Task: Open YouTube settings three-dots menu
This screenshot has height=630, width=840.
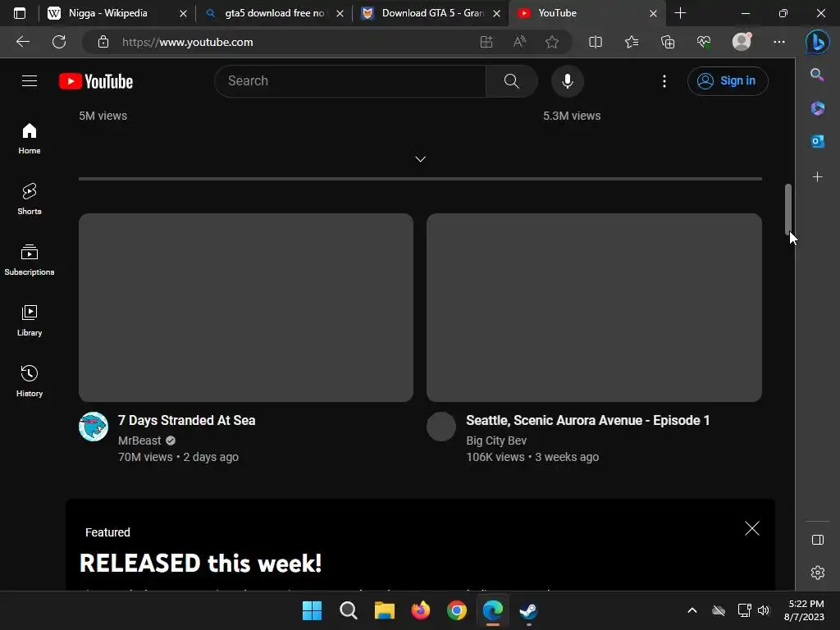Action: click(664, 81)
